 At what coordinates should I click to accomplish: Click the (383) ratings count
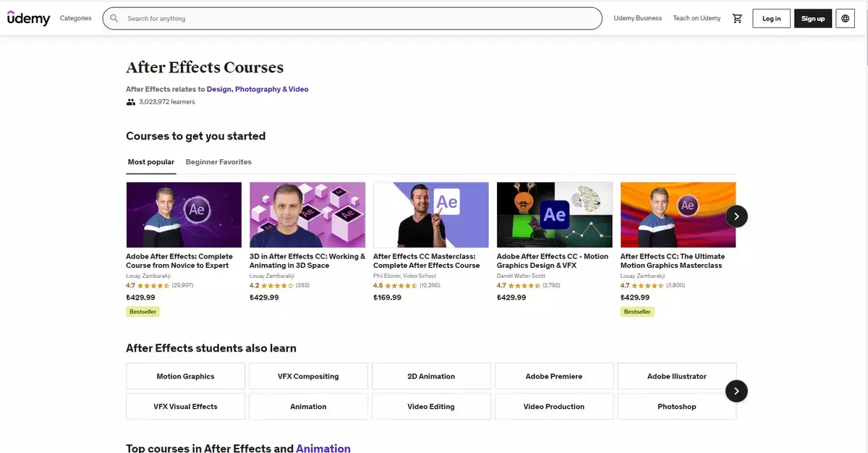coord(302,286)
